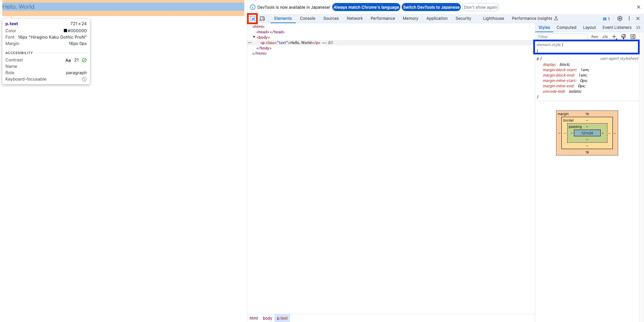Open the DevTools three-dot customize menu
The height and width of the screenshot is (322, 644).
click(629, 18)
